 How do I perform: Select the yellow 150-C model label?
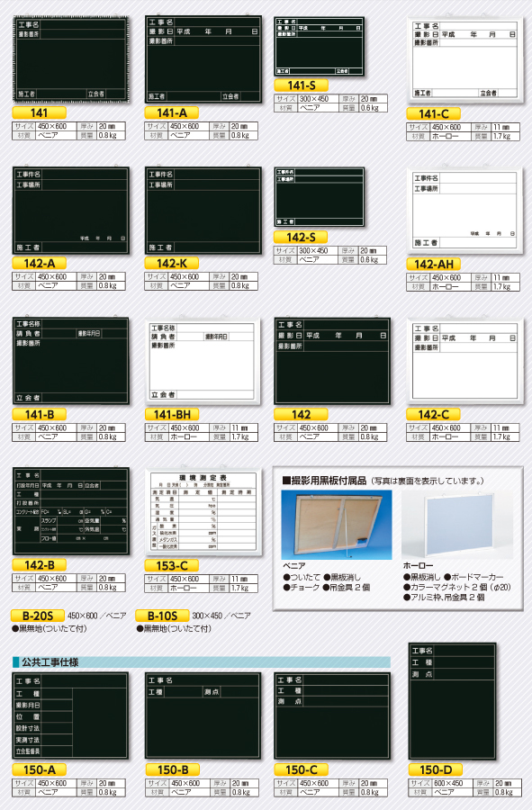click(x=302, y=769)
